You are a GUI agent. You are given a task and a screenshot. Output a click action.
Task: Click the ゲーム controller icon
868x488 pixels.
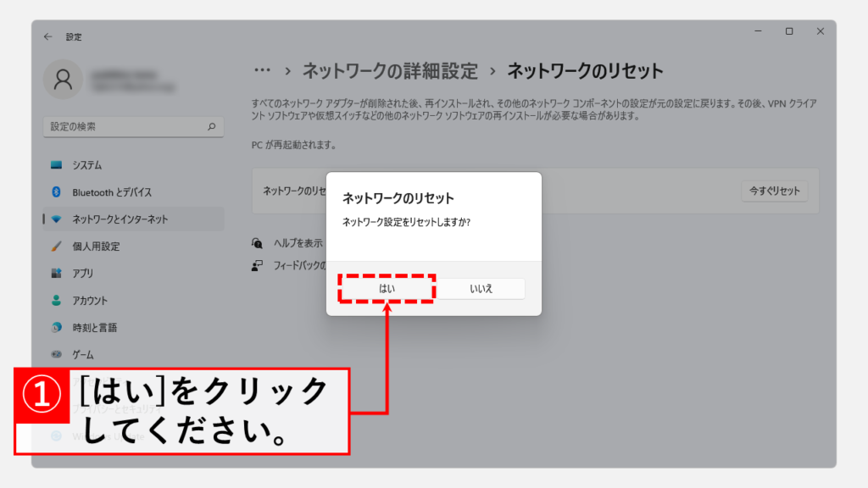pos(57,354)
